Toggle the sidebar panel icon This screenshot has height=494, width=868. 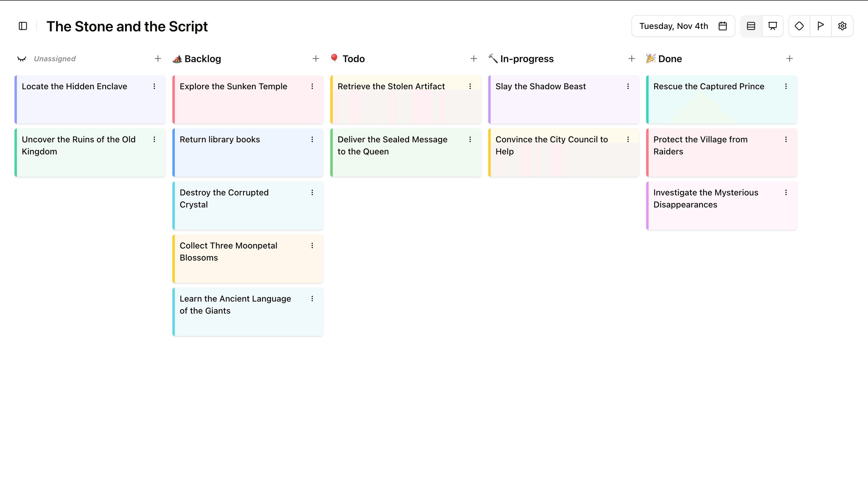pyautogui.click(x=23, y=26)
